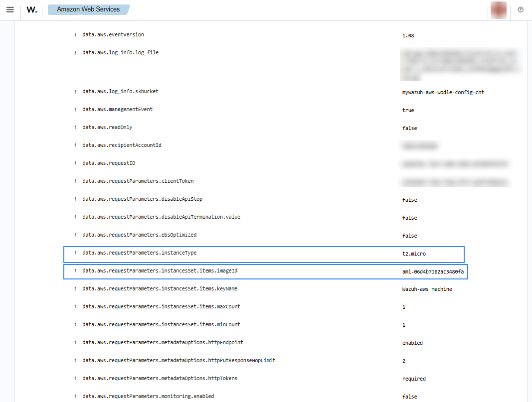Select the data.aws.managementEvent field name
The image size is (532, 402).
(x=118, y=110)
